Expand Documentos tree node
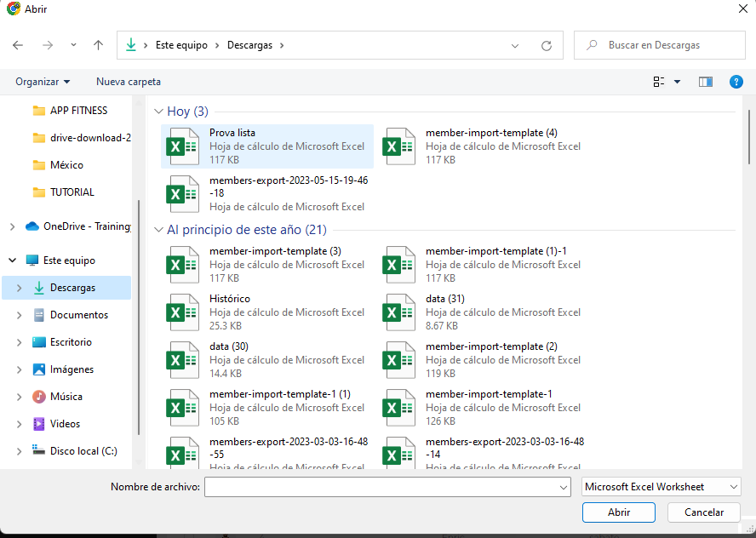 point(20,315)
